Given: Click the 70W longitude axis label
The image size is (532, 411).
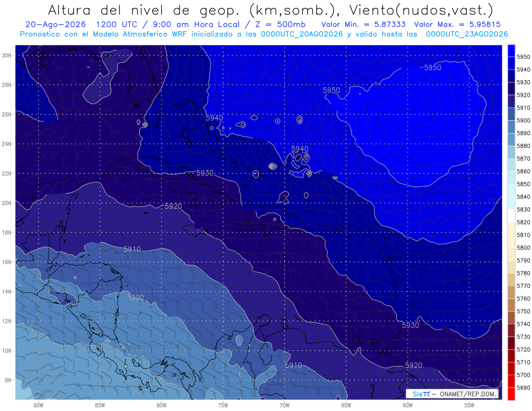Looking at the screenshot, I should click(x=285, y=406).
